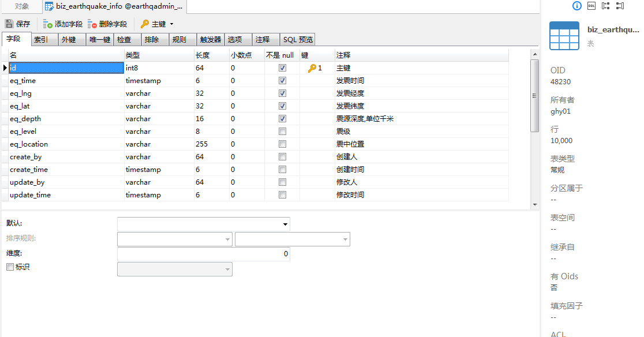Click the Length (长度) column header
The width and height of the screenshot is (644, 337).
pos(212,55)
